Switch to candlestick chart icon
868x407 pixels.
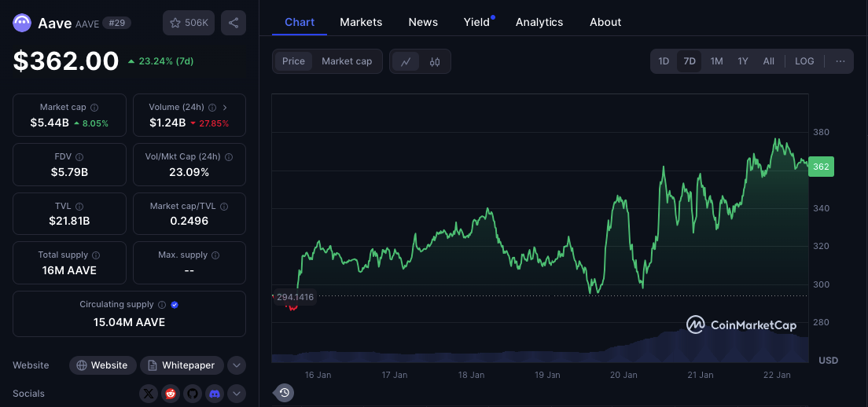tap(435, 61)
